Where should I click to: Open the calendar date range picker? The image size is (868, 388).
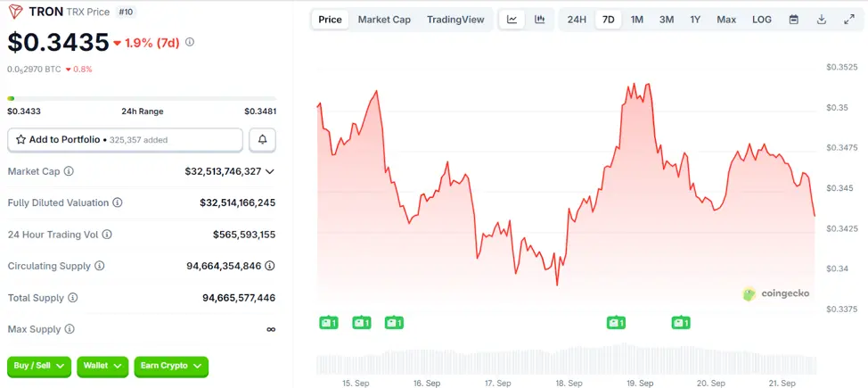[793, 20]
